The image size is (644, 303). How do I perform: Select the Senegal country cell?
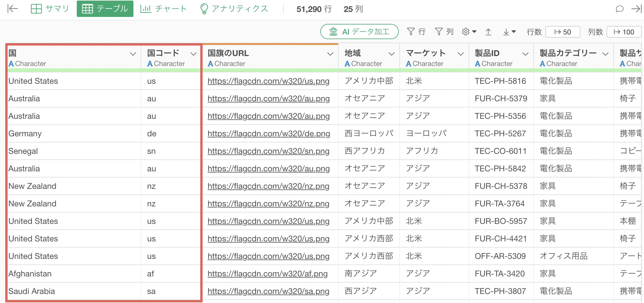pyautogui.click(x=74, y=151)
